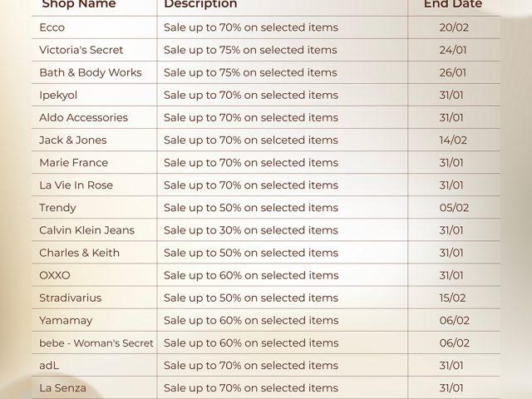Select the bebe - Woman's Secret entry

point(96,342)
